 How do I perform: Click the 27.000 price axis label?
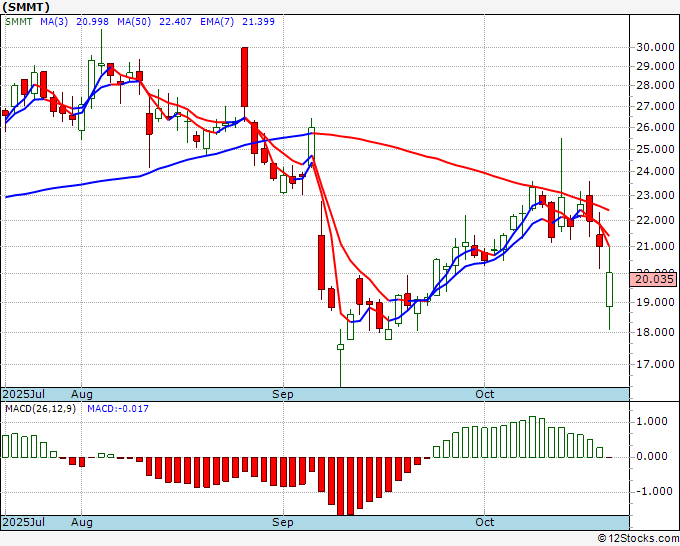click(x=655, y=106)
